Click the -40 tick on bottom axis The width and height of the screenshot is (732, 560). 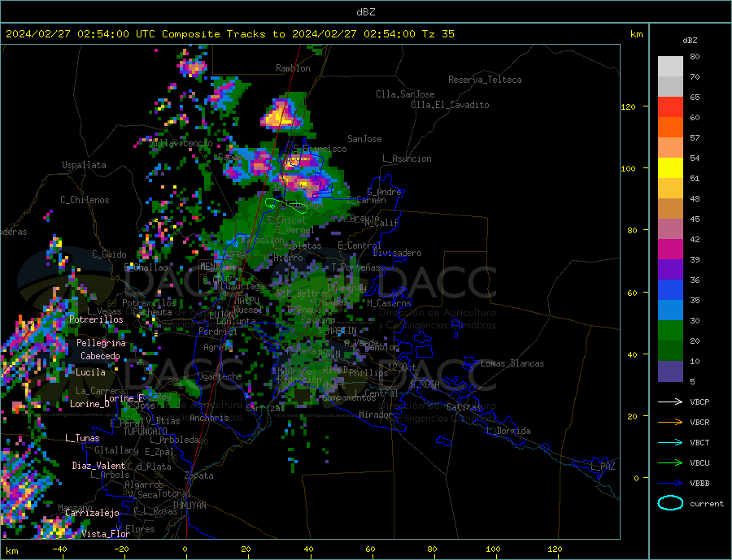(x=59, y=549)
